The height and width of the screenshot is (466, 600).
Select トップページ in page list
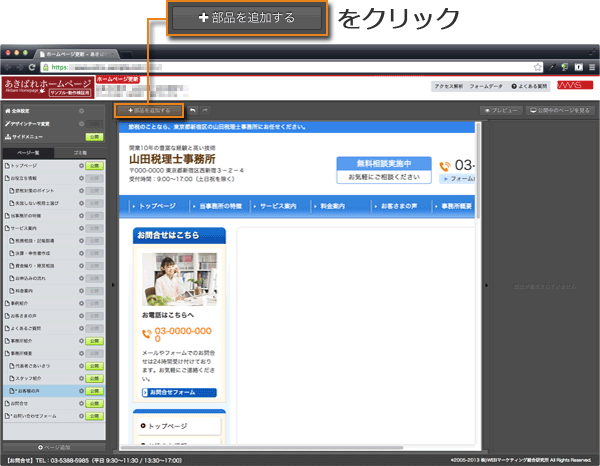(21, 166)
